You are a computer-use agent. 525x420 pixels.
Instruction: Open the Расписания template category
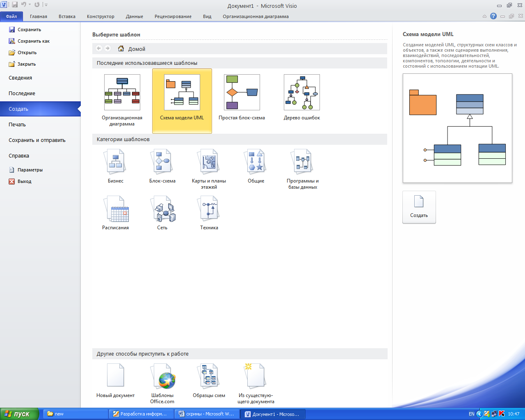point(116,213)
